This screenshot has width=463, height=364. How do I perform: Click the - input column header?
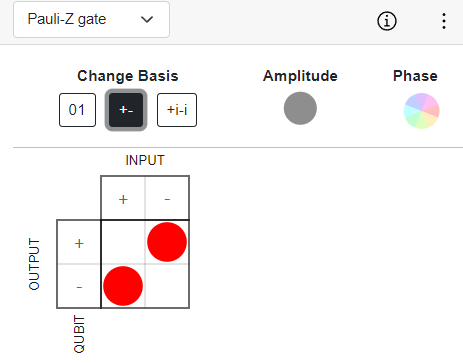coord(167,198)
